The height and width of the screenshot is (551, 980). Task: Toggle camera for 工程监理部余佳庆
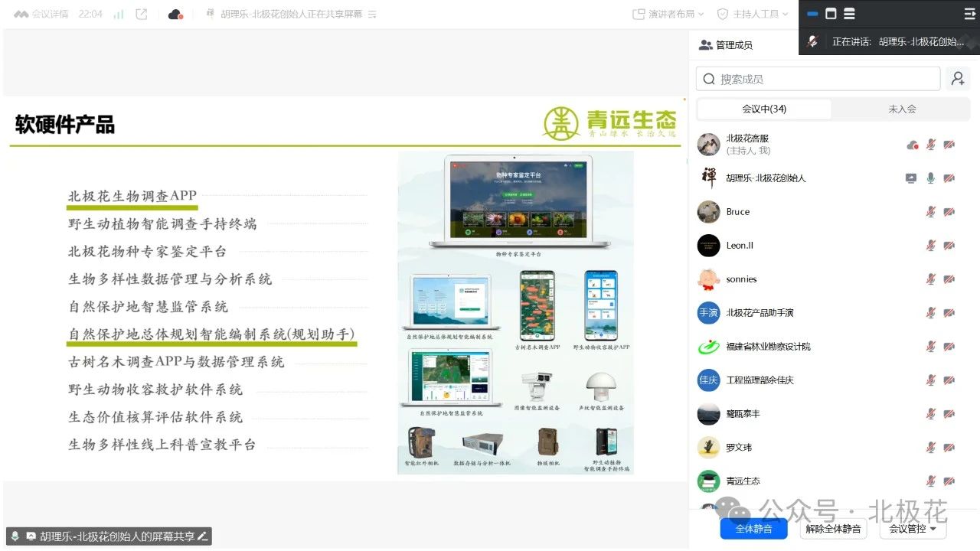click(x=949, y=380)
